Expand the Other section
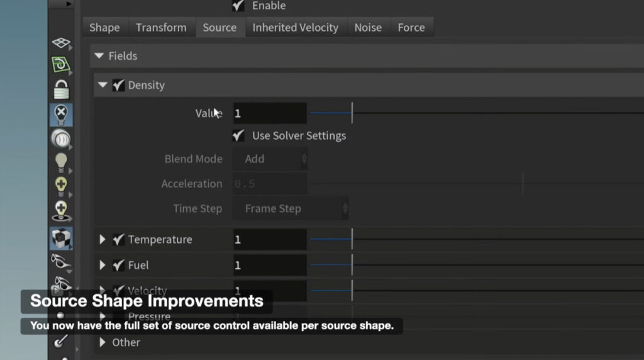644x360 pixels. [x=103, y=342]
